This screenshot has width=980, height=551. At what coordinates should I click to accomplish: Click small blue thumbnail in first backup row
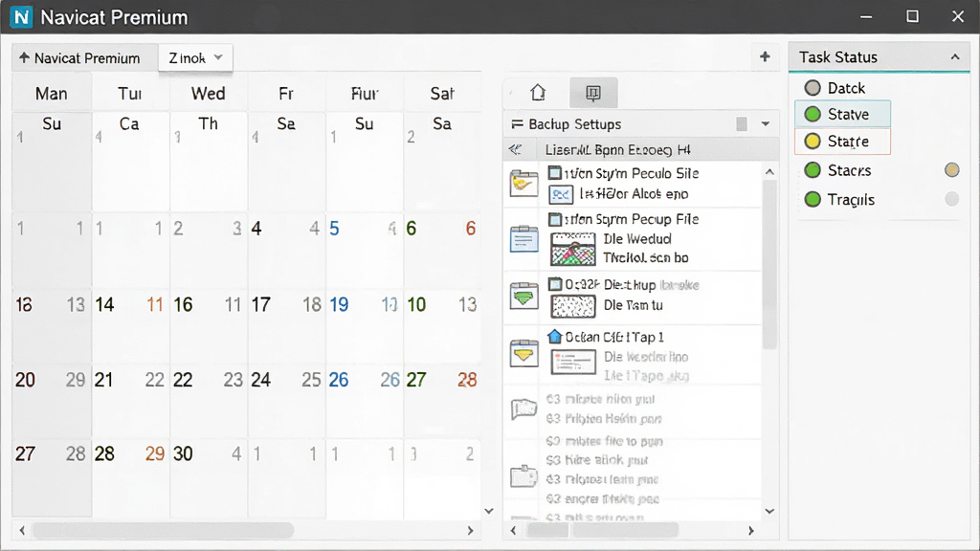pos(561,195)
